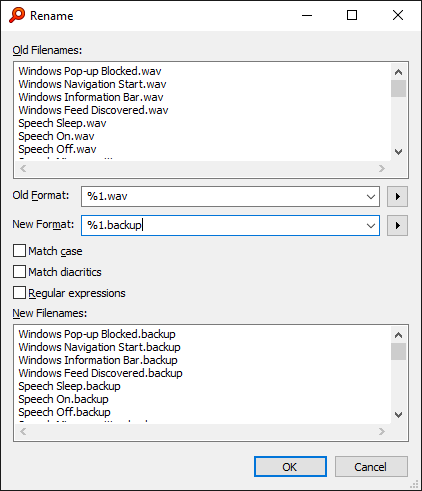Click down arrow of Old Filenames scrollbar
This screenshot has height=491, width=422.
tap(398, 152)
